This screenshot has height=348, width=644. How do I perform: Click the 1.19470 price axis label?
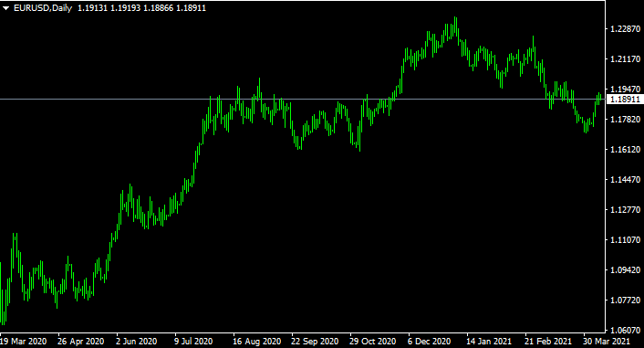[626, 89]
